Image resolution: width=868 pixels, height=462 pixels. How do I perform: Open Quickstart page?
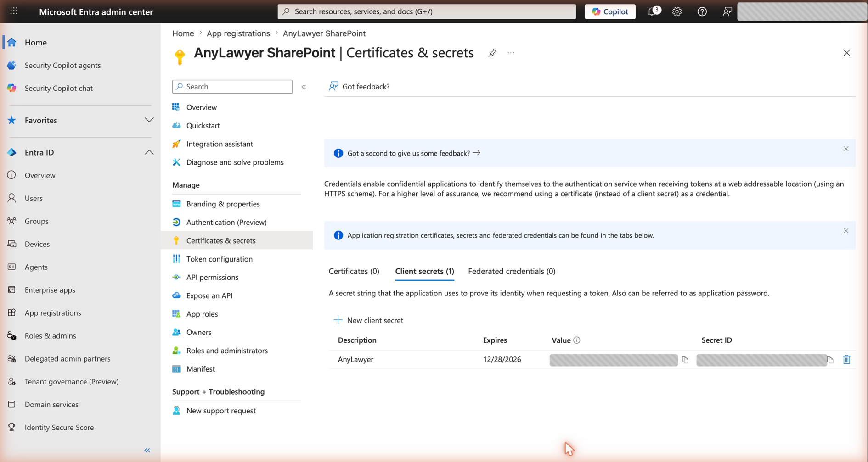point(203,125)
